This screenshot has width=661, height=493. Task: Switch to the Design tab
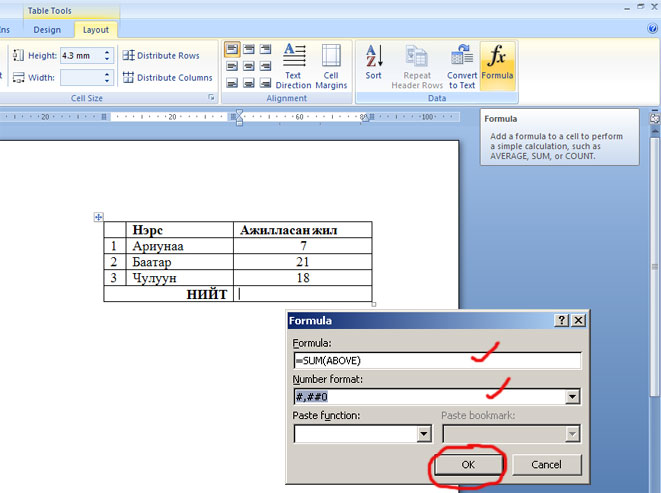pyautogui.click(x=47, y=30)
